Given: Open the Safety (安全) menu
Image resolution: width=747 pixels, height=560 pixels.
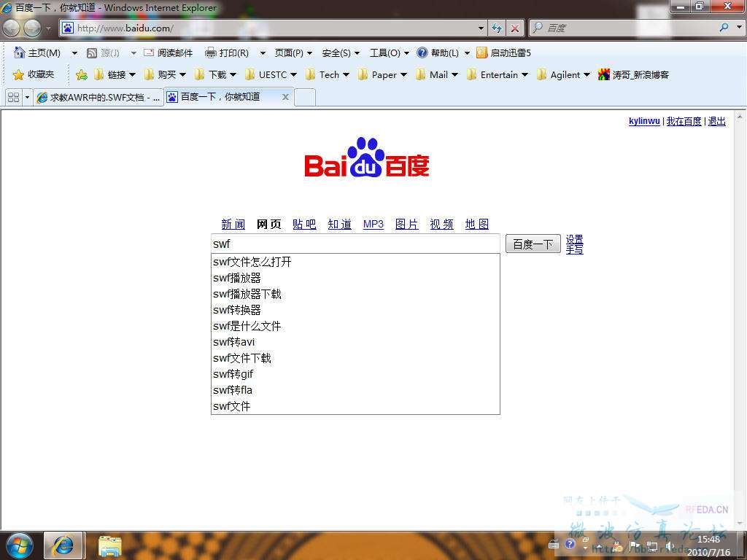Looking at the screenshot, I should point(341,52).
